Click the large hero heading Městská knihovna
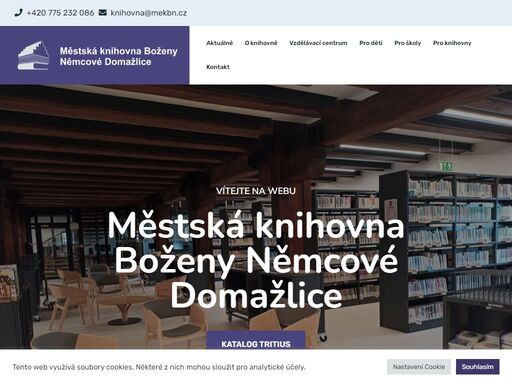Screen dimensions: 512x384 (256, 261)
